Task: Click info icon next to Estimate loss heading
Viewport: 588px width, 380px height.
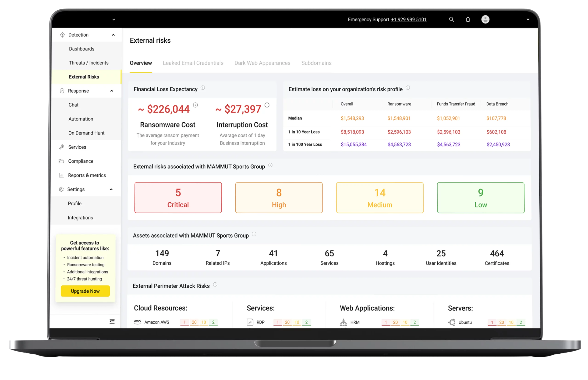Action: coord(408,88)
